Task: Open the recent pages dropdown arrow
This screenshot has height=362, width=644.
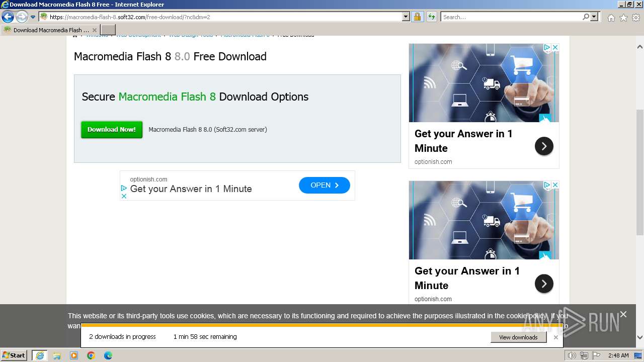Action: click(x=33, y=17)
